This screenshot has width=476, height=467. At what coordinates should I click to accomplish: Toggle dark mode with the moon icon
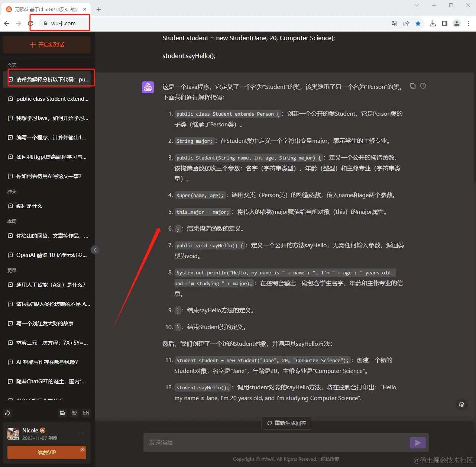pos(7,413)
